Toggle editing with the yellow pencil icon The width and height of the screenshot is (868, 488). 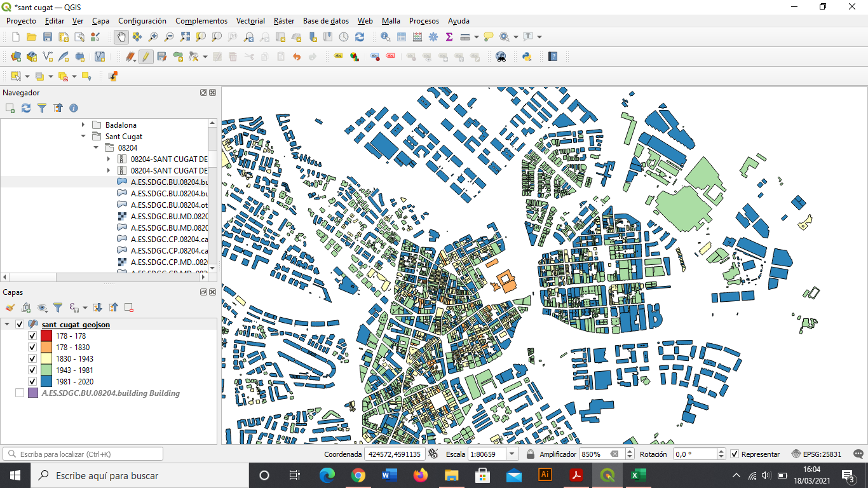146,57
